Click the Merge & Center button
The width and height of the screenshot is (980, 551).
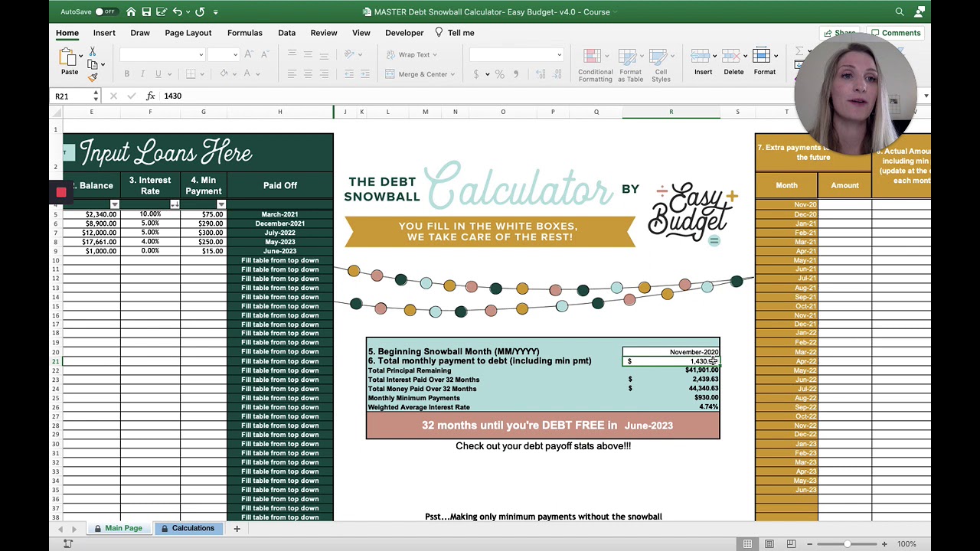[x=419, y=74]
